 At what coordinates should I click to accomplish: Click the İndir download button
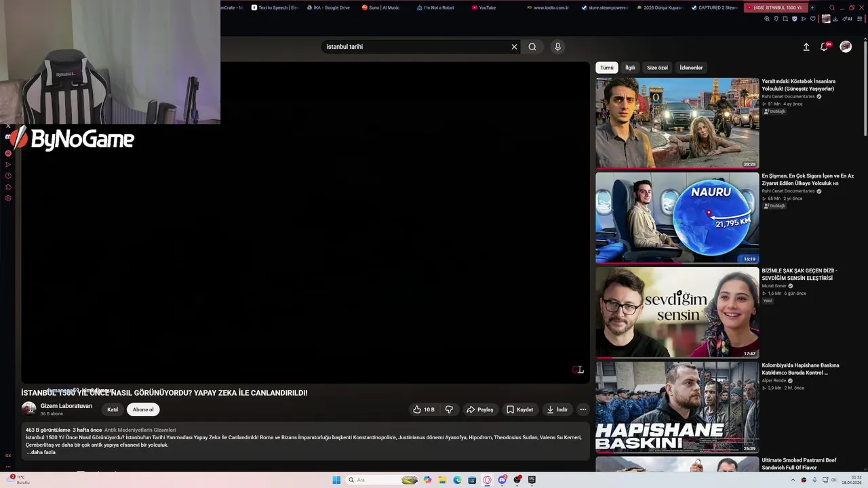pos(557,409)
